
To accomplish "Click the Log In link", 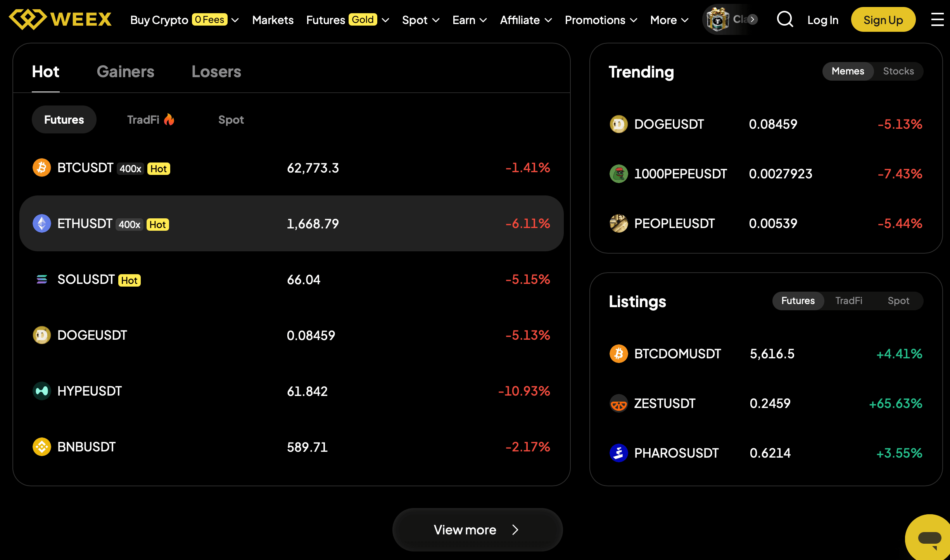I will tap(823, 20).
